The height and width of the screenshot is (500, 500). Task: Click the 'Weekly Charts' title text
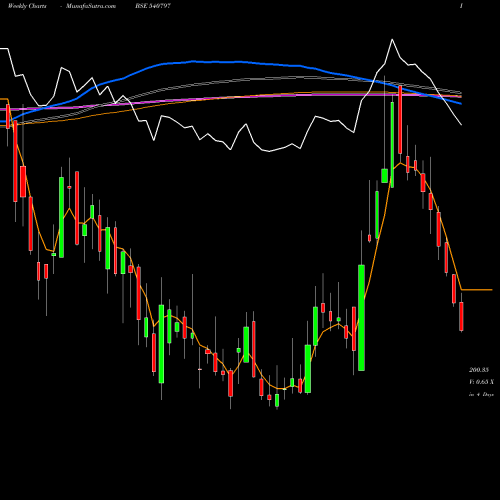click(x=27, y=6)
